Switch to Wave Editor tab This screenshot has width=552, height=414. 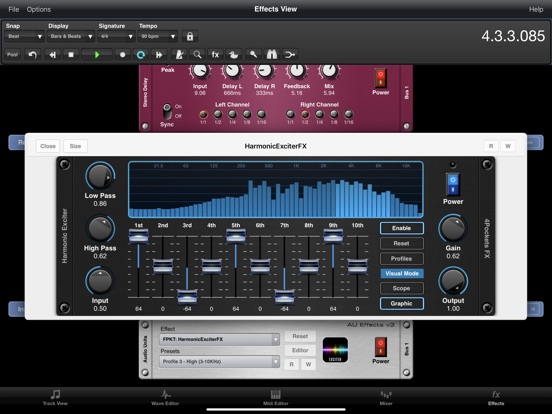click(165, 398)
